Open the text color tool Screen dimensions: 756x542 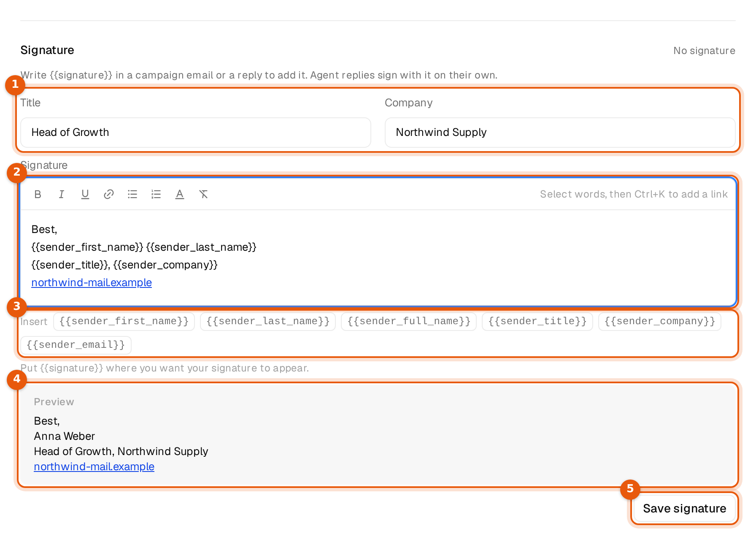(180, 194)
